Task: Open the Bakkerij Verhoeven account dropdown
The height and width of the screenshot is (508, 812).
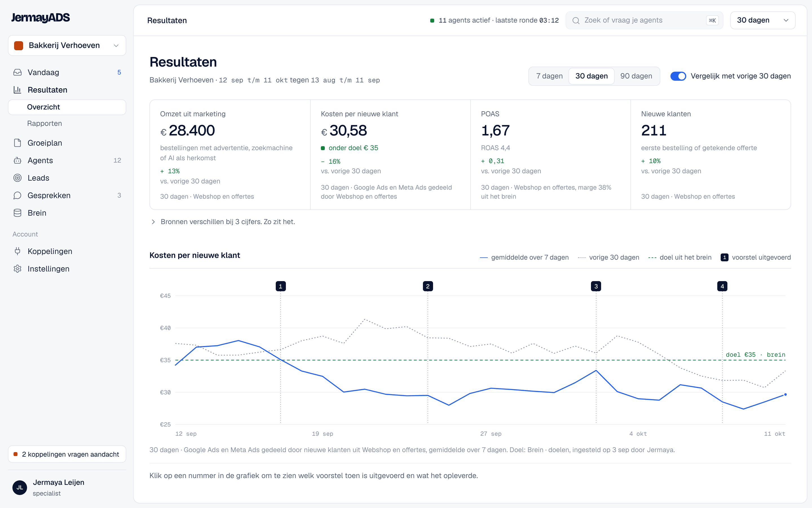Action: [x=67, y=45]
